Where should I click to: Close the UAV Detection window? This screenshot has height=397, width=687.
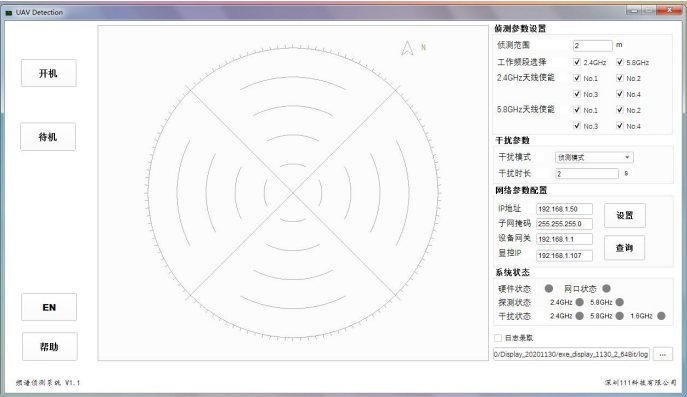(x=669, y=10)
